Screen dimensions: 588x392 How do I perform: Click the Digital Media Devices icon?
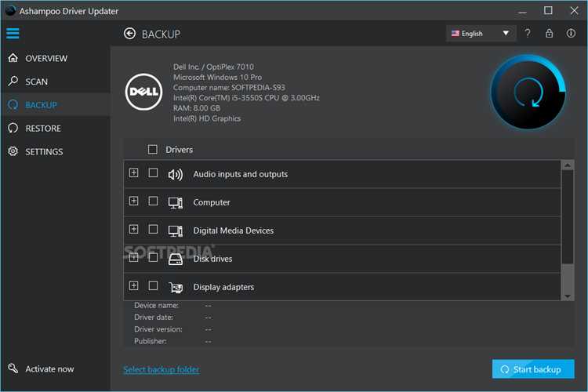coord(175,230)
